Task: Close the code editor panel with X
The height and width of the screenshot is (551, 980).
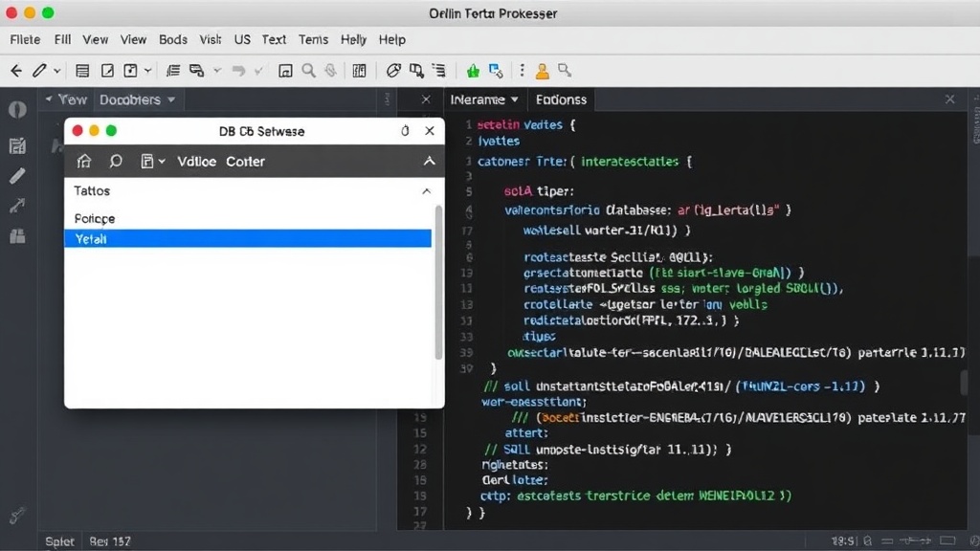Action: (x=950, y=99)
